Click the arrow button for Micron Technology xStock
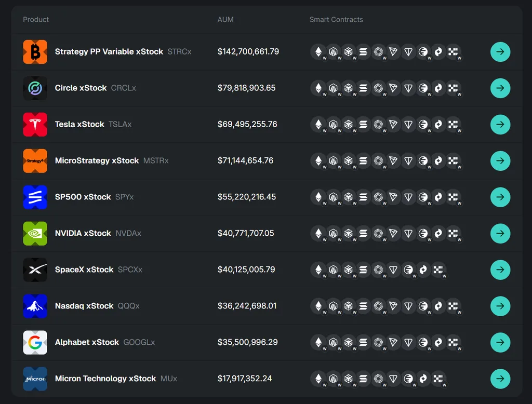Viewport: 532px width, 404px height. [x=500, y=379]
